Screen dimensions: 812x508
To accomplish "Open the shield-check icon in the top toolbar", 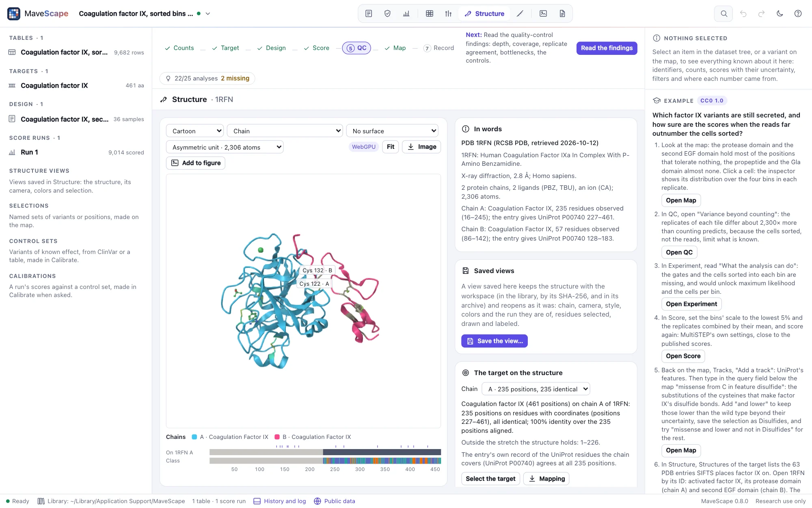I will (x=387, y=14).
